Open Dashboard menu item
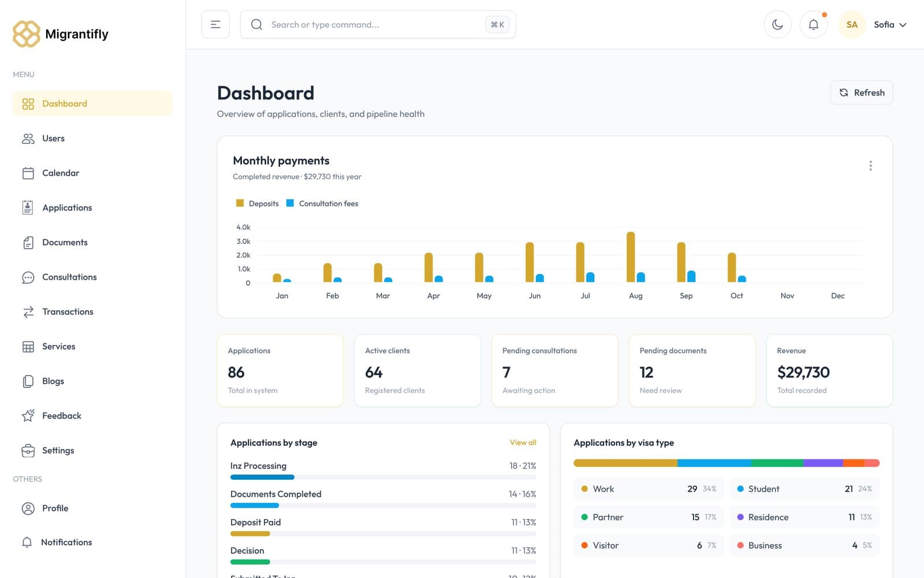 point(92,103)
